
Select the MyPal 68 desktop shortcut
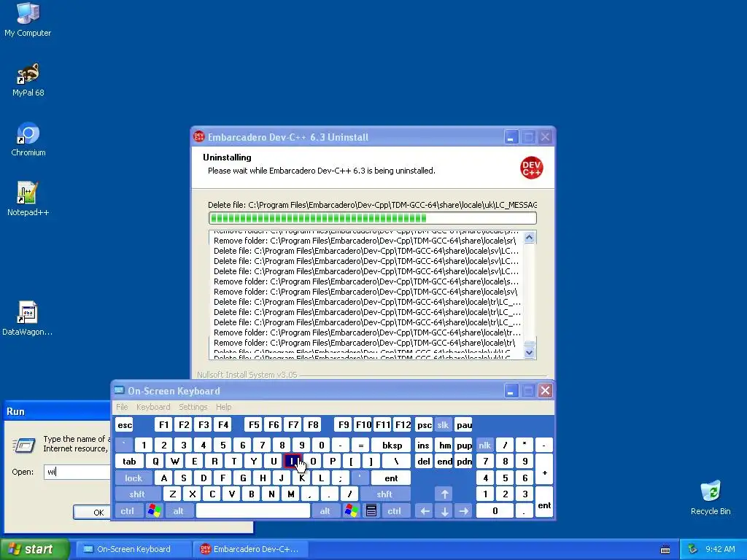[28, 79]
